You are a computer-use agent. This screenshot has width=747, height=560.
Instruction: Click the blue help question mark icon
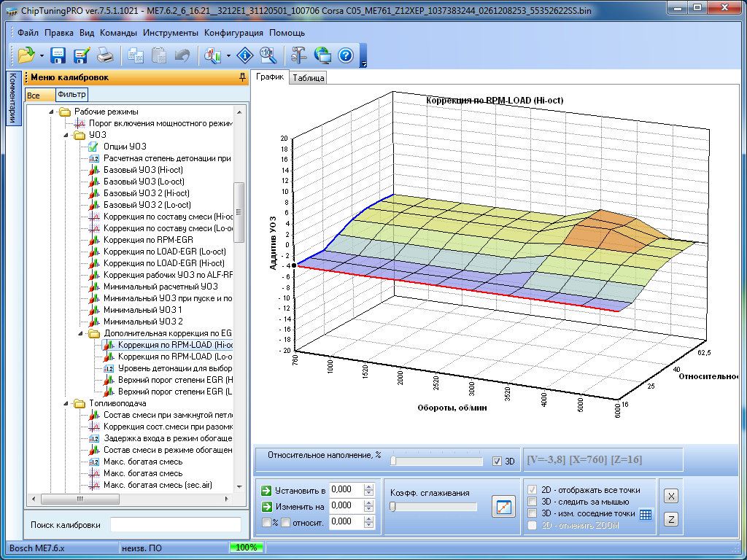pyautogui.click(x=345, y=55)
